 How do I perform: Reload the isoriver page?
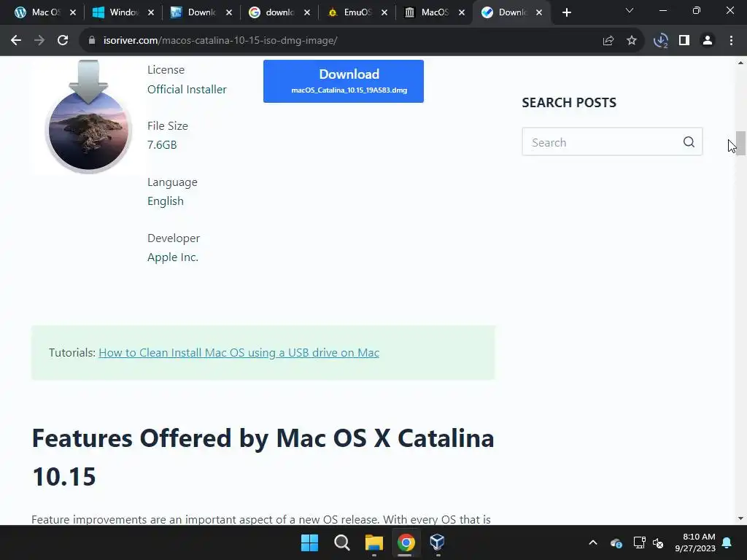[63, 41]
